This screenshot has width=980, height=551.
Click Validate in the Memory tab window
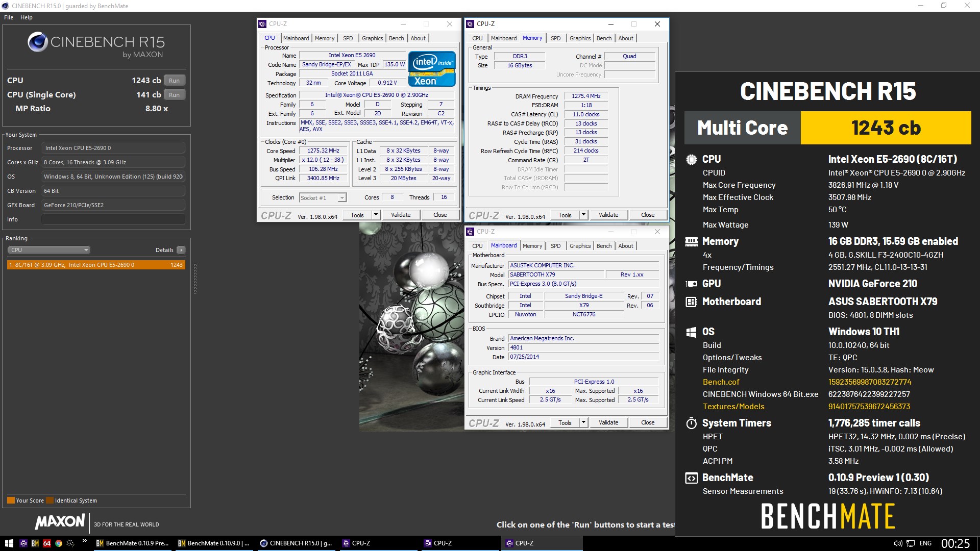click(x=608, y=215)
